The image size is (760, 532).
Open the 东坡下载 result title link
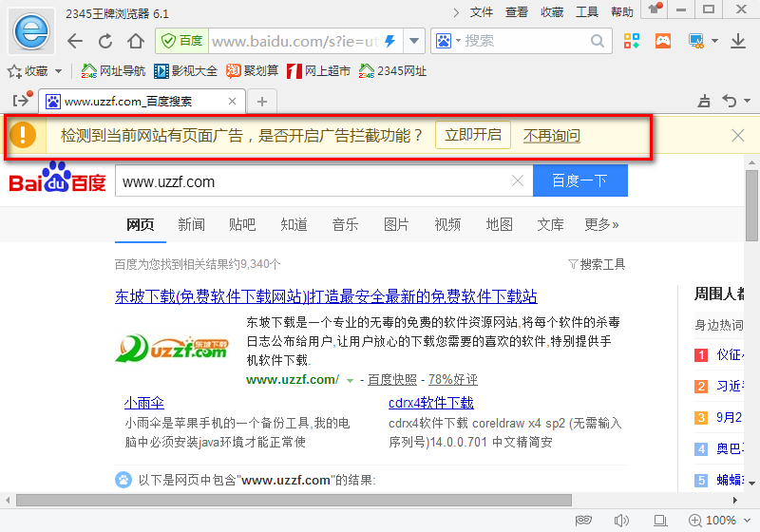click(326, 296)
